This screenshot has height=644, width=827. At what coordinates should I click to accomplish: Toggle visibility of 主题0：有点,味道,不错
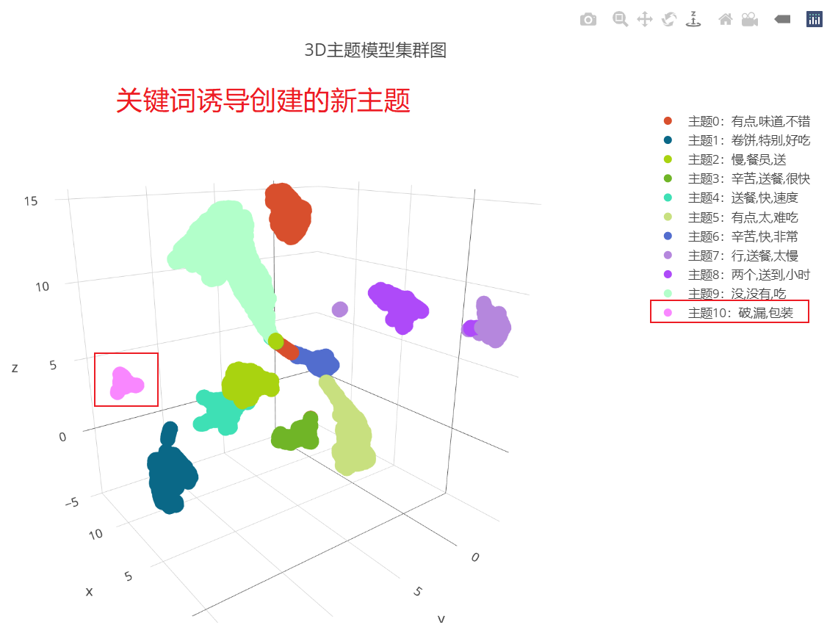click(737, 121)
